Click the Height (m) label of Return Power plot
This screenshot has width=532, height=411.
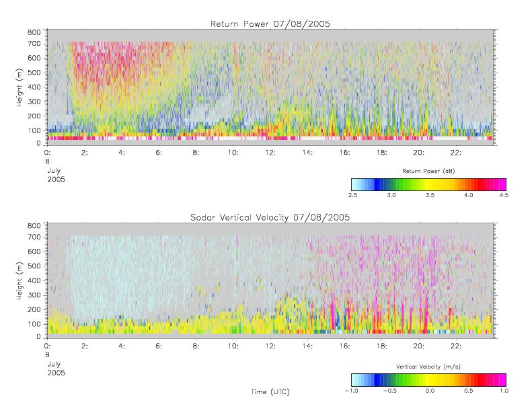point(19,87)
